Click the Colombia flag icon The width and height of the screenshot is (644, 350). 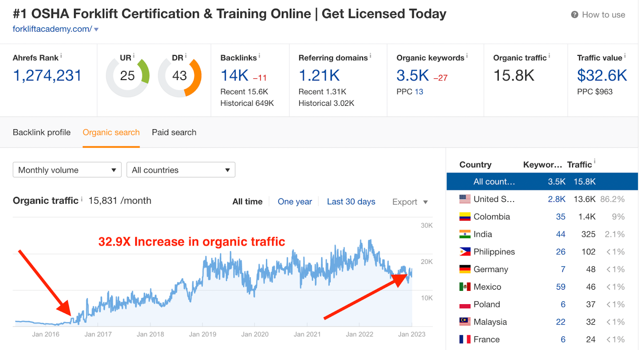point(465,217)
